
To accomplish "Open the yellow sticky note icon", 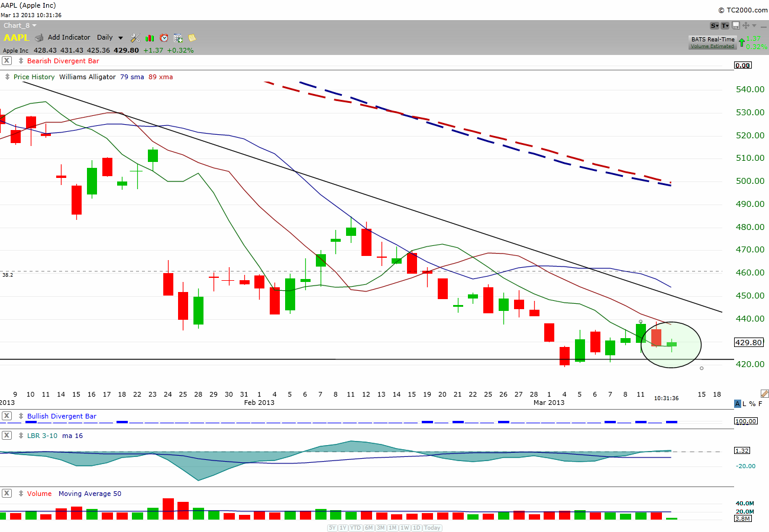I will pyautogui.click(x=192, y=38).
